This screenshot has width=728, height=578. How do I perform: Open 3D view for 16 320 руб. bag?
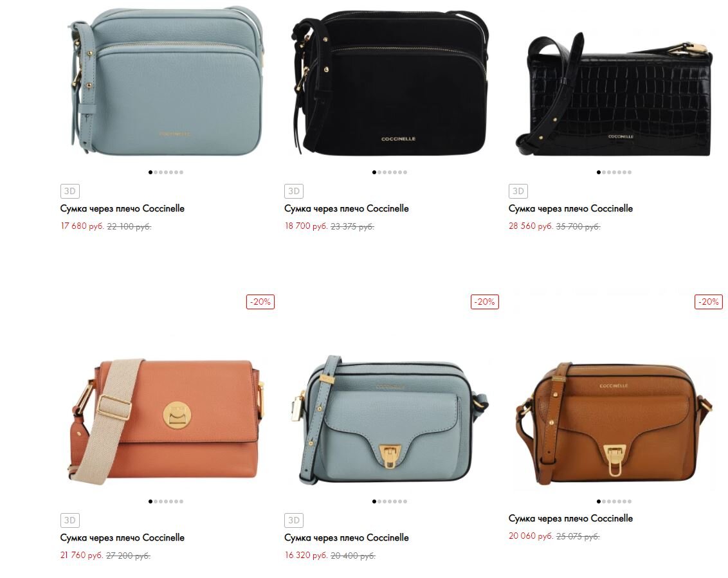pos(294,520)
